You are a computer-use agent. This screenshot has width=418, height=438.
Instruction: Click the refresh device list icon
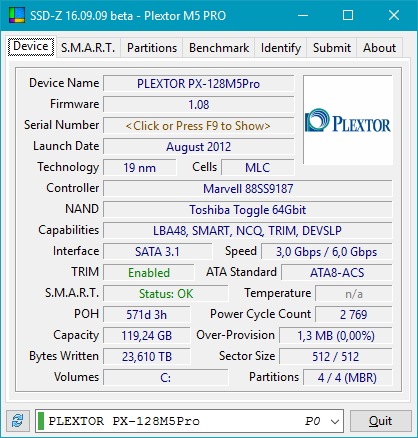(x=18, y=420)
